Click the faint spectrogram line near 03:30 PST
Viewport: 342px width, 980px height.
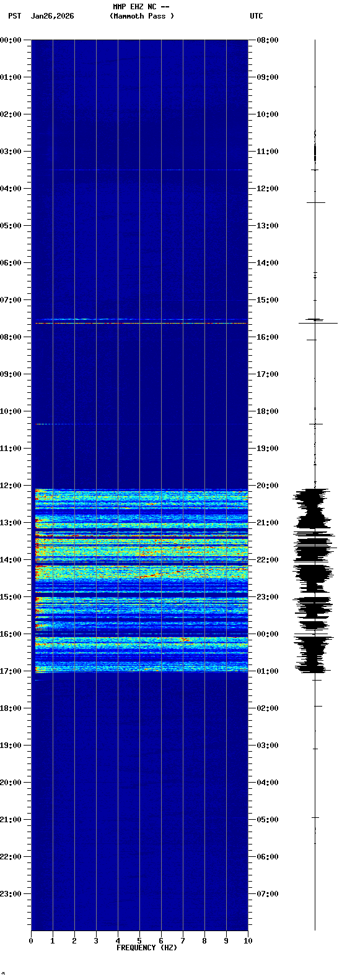coord(150,170)
